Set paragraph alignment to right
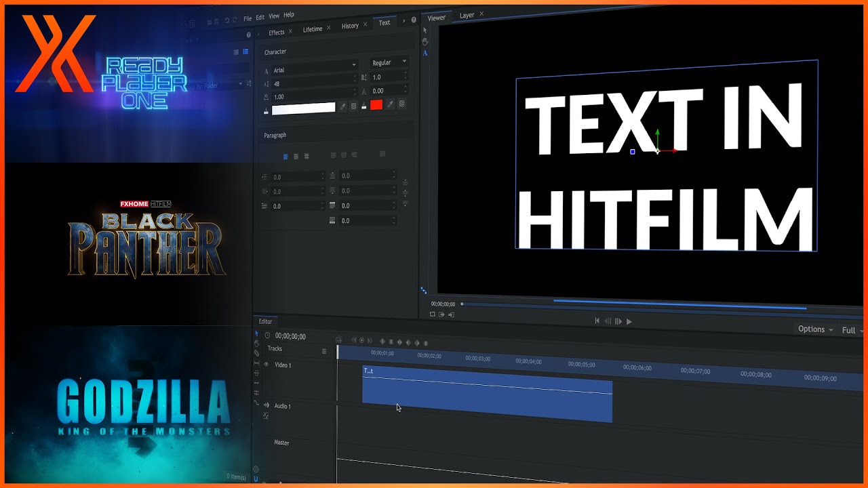Screen dimensions: 868x488 [x=307, y=157]
